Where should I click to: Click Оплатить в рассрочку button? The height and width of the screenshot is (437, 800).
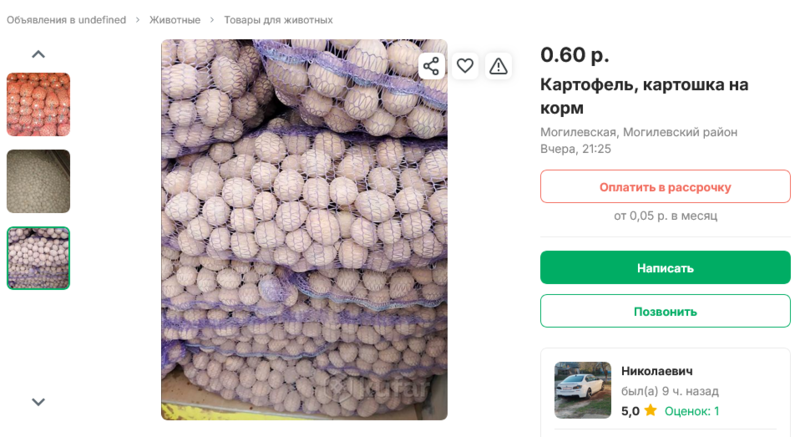pyautogui.click(x=665, y=187)
